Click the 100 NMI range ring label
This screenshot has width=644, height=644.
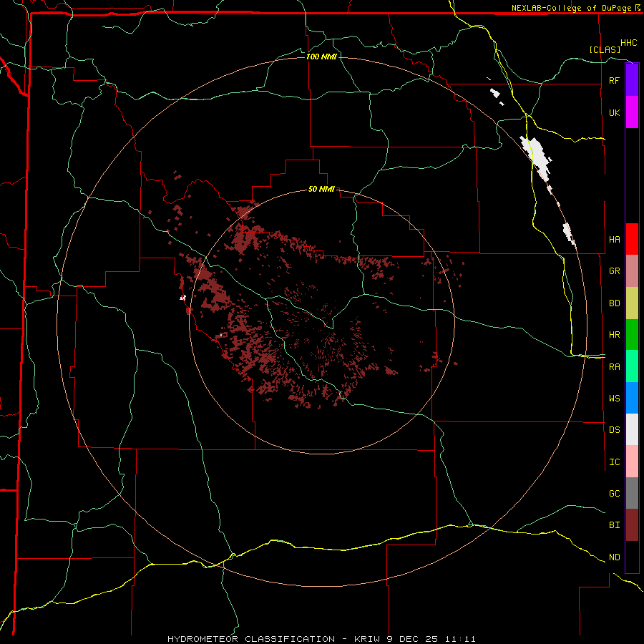(321, 57)
